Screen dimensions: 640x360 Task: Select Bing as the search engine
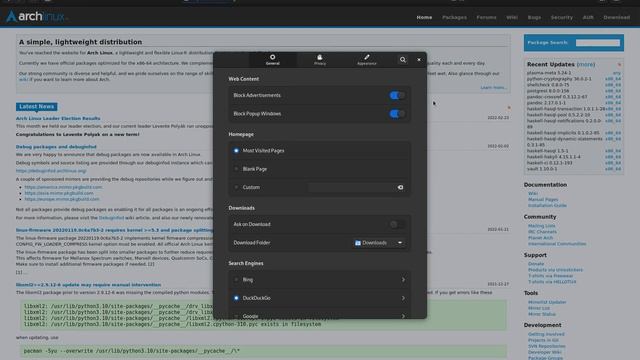pos(236,280)
